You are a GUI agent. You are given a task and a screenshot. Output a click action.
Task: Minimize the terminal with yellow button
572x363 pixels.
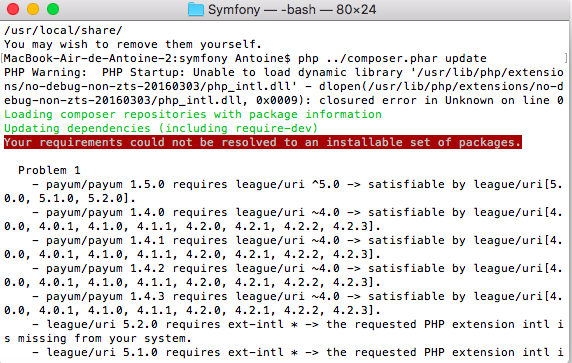33,9
